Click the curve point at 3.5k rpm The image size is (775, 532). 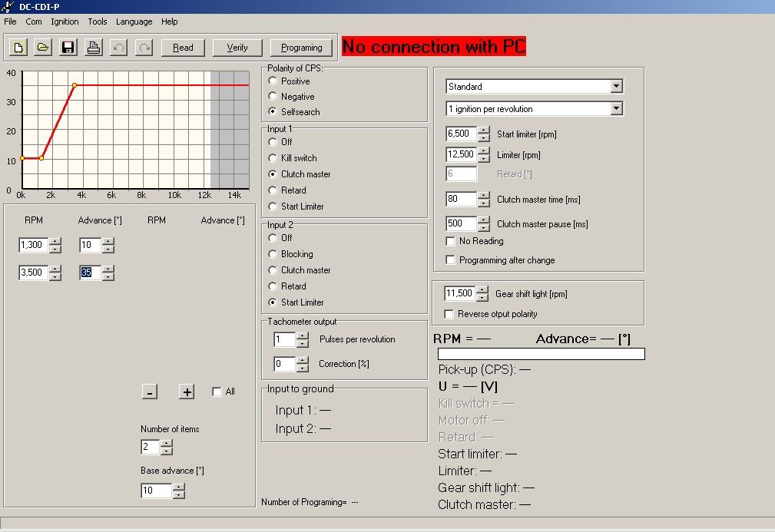point(75,85)
